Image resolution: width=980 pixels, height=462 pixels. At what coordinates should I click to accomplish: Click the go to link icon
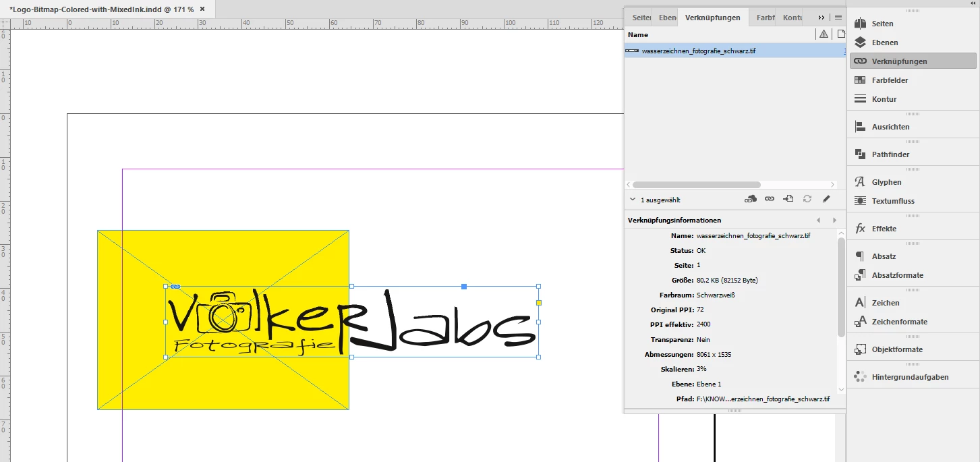click(x=788, y=199)
